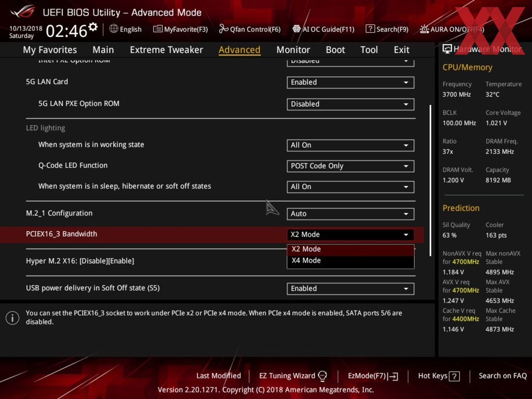Open M.2_1 Configuration dropdown
This screenshot has width=532, height=399.
350,214
